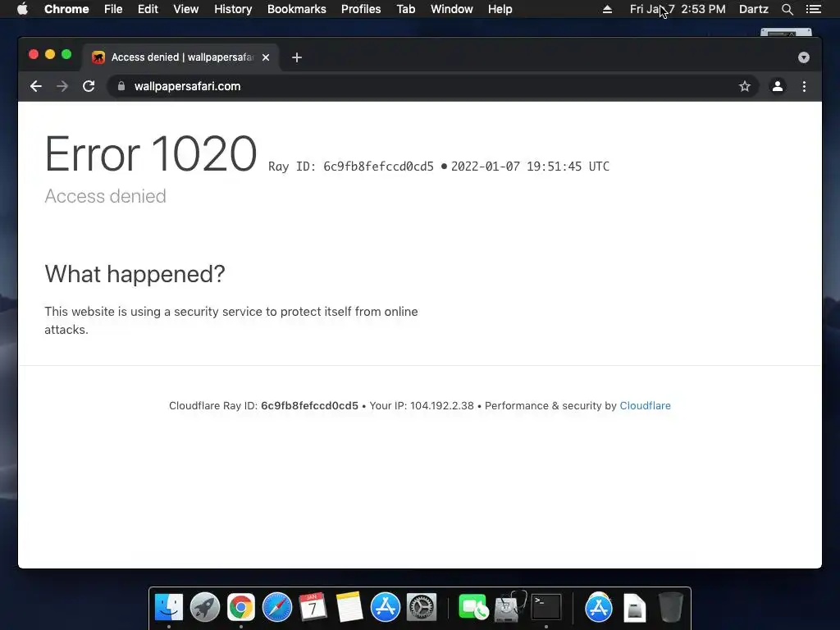Open Chrome's three-dot menu
This screenshot has height=630, width=840.
click(x=804, y=86)
